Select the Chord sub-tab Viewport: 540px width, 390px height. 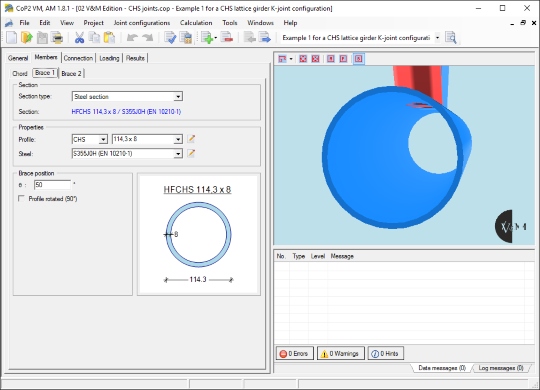point(20,74)
